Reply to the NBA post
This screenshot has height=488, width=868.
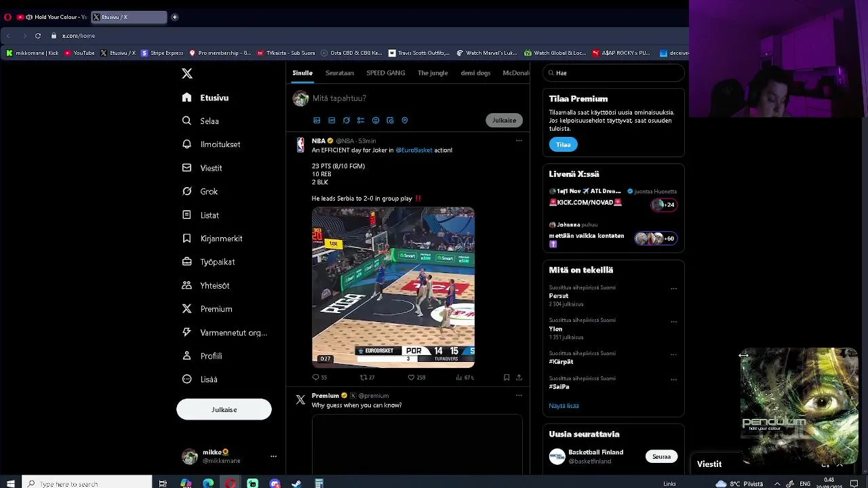tap(319, 378)
